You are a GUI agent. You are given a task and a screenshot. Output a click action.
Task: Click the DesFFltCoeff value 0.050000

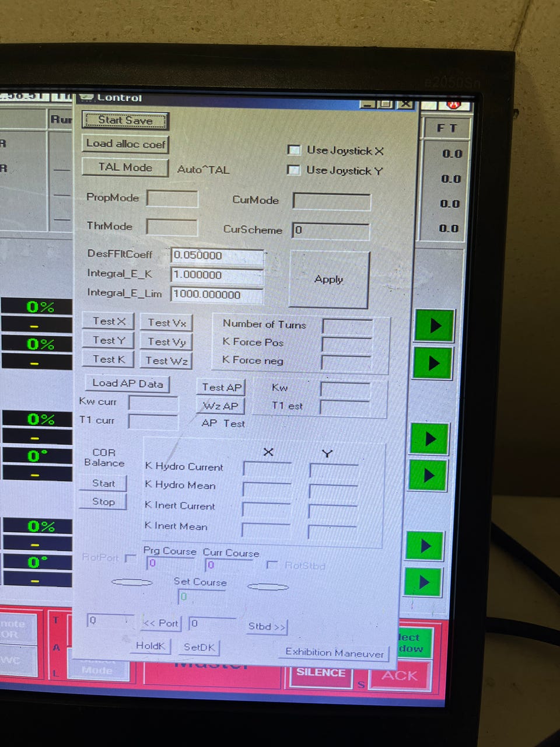tap(217, 256)
